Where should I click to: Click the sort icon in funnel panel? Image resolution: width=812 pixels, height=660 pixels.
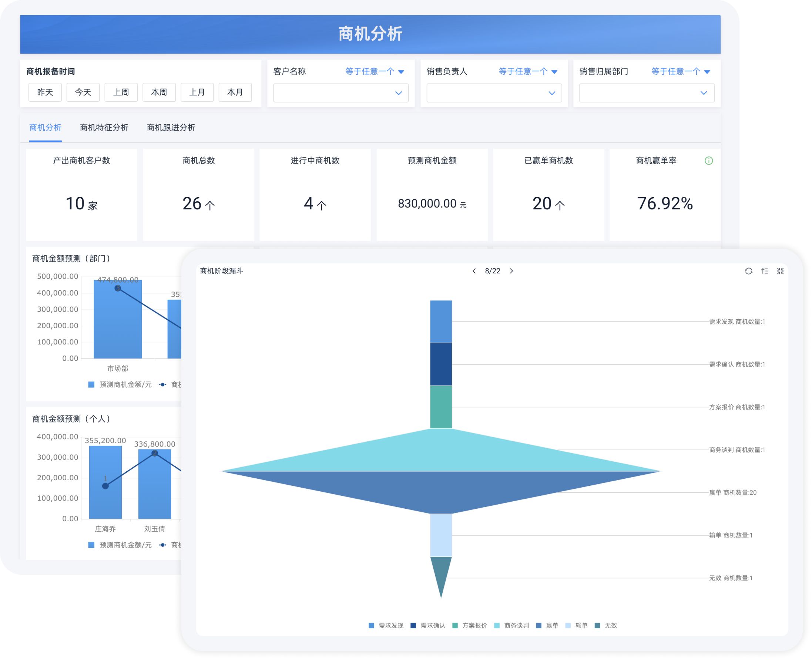764,271
